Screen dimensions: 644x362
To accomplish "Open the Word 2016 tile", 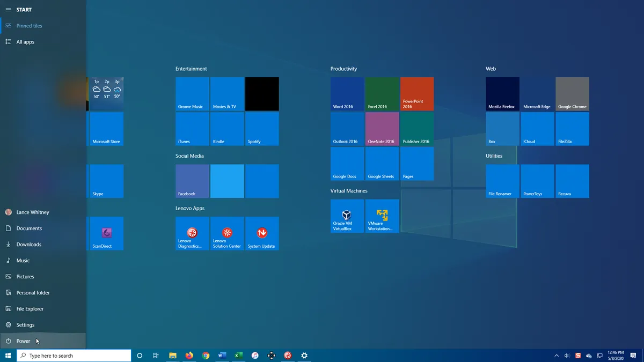I will coord(347,94).
